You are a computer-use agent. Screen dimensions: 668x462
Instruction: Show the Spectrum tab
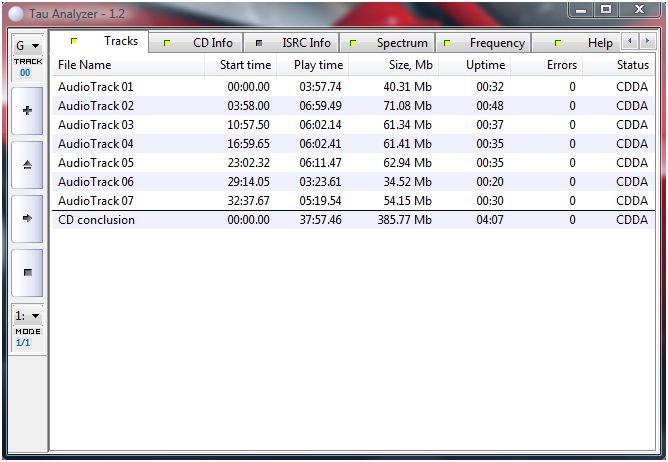391,43
